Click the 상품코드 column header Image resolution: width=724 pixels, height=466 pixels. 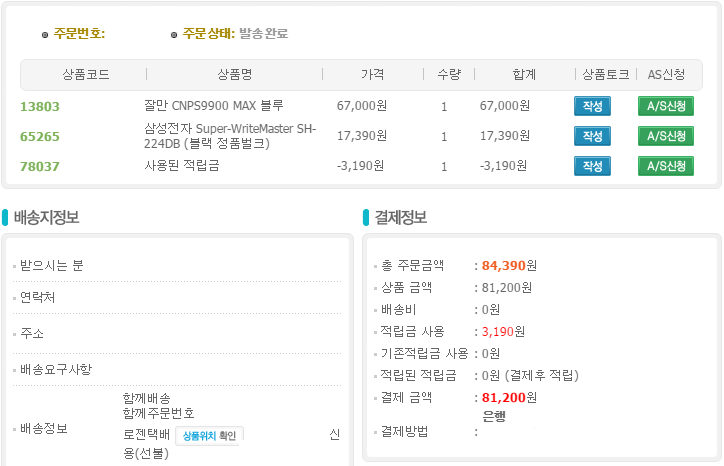pyautogui.click(x=85, y=74)
